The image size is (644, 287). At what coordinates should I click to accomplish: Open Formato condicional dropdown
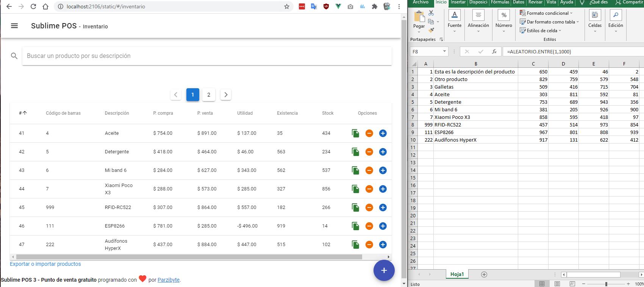tap(546, 13)
